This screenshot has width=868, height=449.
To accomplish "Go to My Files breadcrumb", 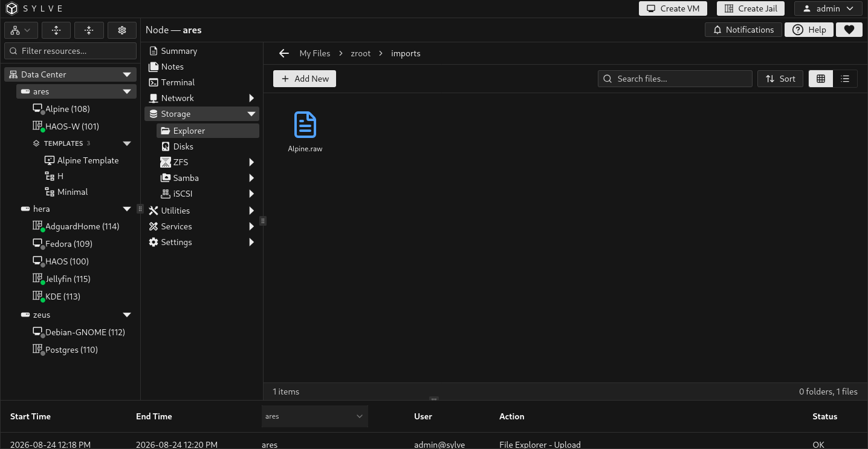I will [x=315, y=53].
